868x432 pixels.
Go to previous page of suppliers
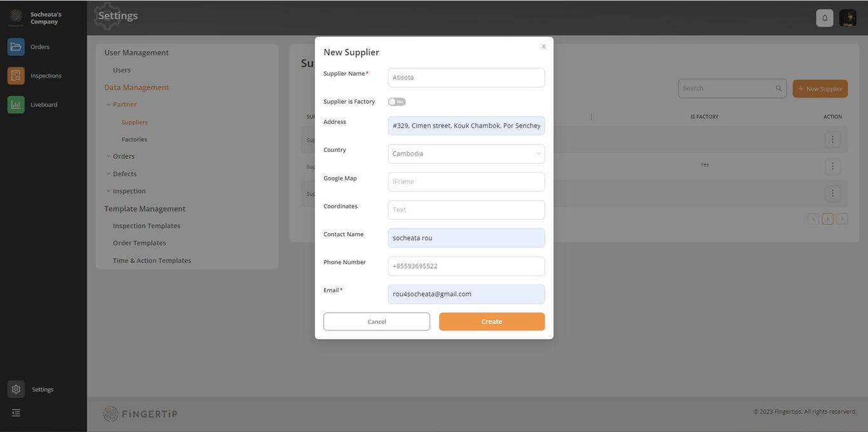(x=813, y=219)
